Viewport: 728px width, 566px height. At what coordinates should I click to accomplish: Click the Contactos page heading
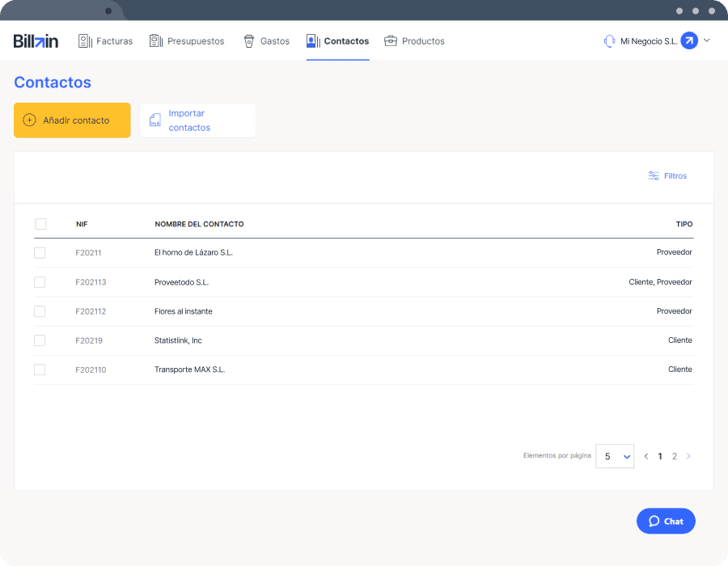(x=53, y=82)
